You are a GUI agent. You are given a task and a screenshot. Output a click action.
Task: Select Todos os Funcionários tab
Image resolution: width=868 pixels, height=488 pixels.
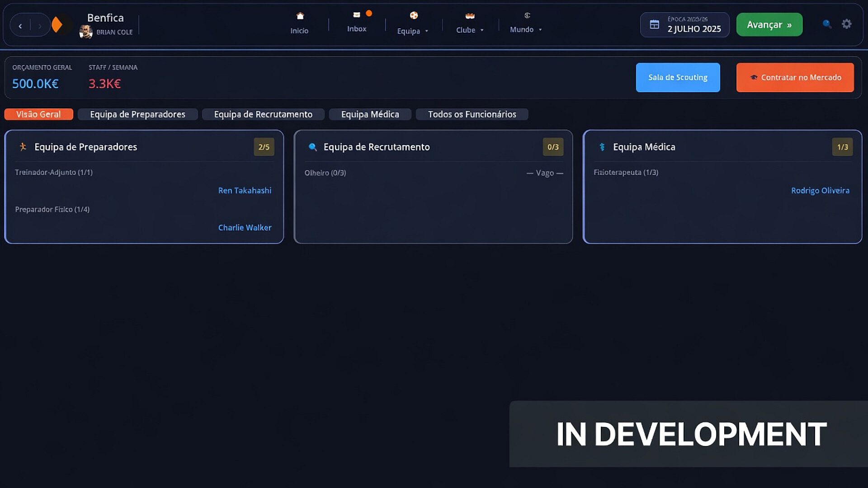tap(472, 114)
